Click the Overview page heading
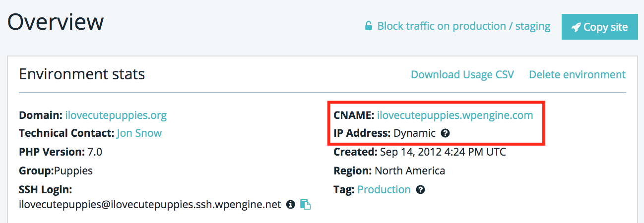Screen dimensions: 644x223 tap(56, 22)
